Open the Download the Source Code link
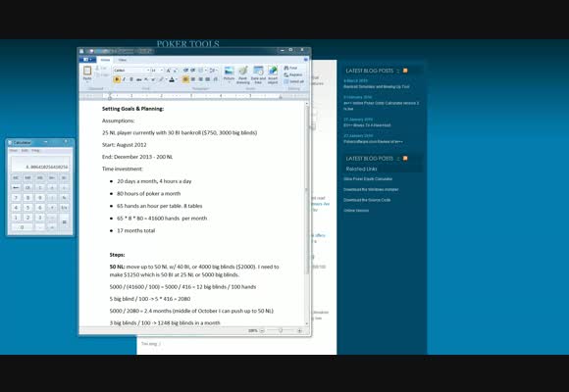 pos(367,200)
